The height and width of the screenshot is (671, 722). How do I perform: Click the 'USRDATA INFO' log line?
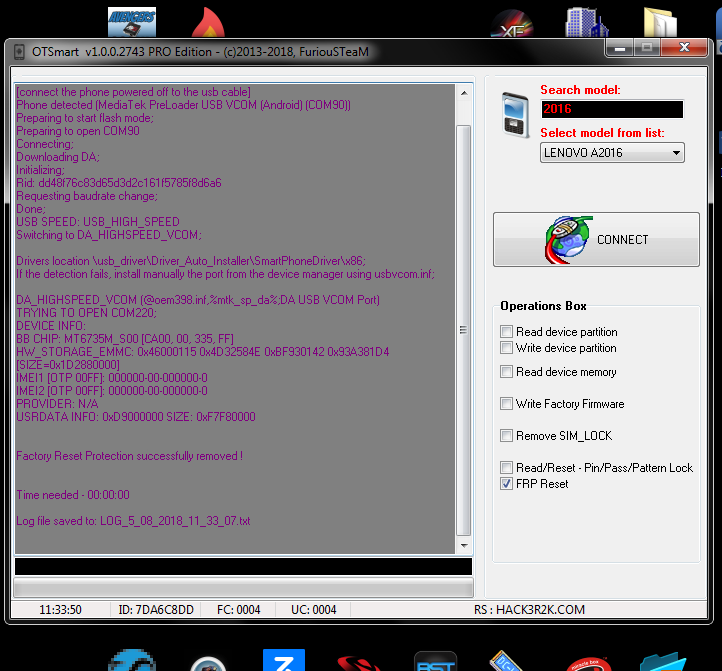point(136,417)
